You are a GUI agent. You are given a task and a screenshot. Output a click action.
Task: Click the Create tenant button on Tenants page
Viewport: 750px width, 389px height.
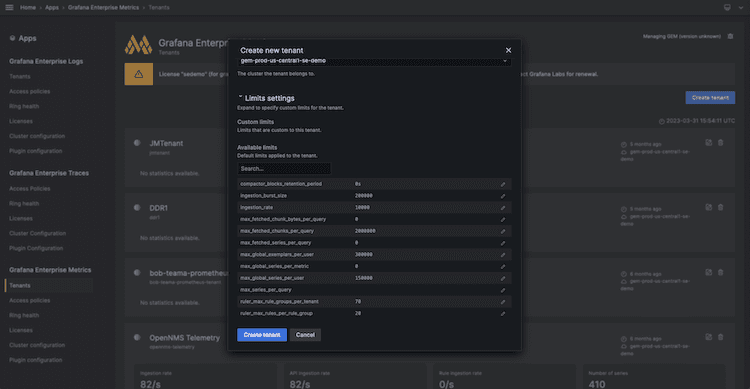710,98
